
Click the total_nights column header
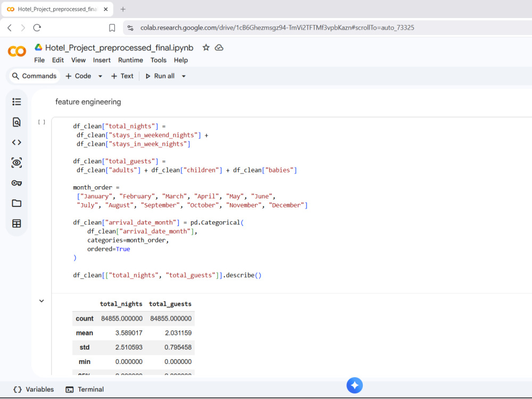121,304
